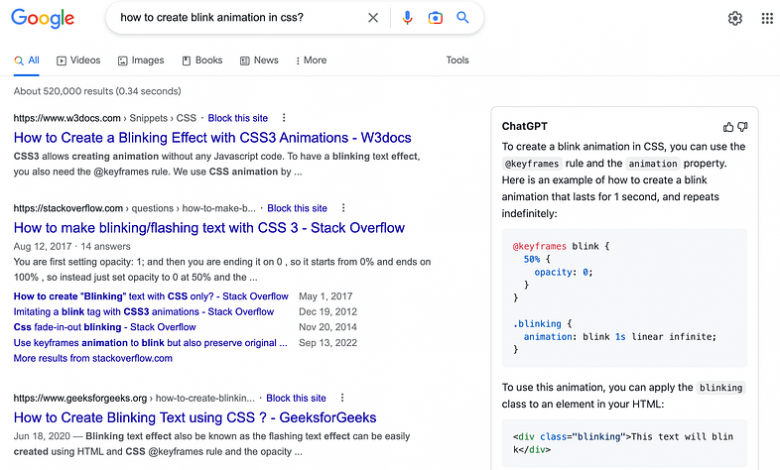Open Stack Overflow blinking/flashing text result title
The image size is (780, 470).
point(209,228)
